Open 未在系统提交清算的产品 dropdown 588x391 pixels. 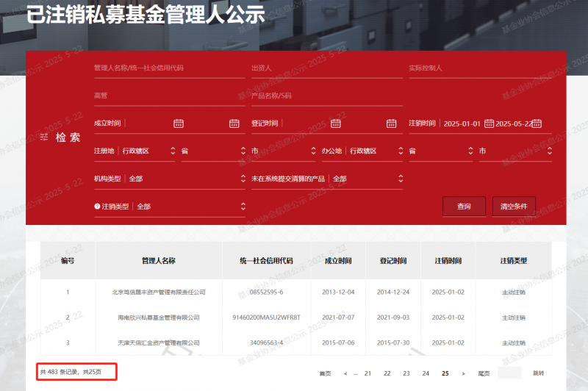(x=327, y=179)
